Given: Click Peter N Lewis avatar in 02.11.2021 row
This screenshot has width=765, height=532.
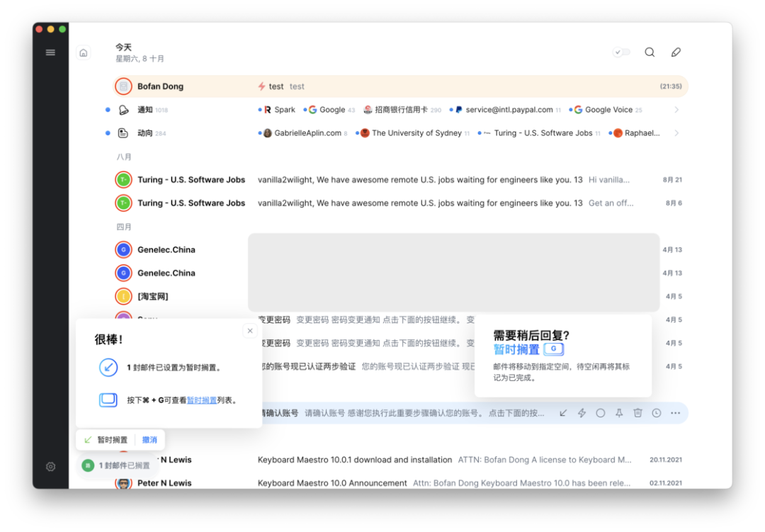Looking at the screenshot, I should 123,482.
